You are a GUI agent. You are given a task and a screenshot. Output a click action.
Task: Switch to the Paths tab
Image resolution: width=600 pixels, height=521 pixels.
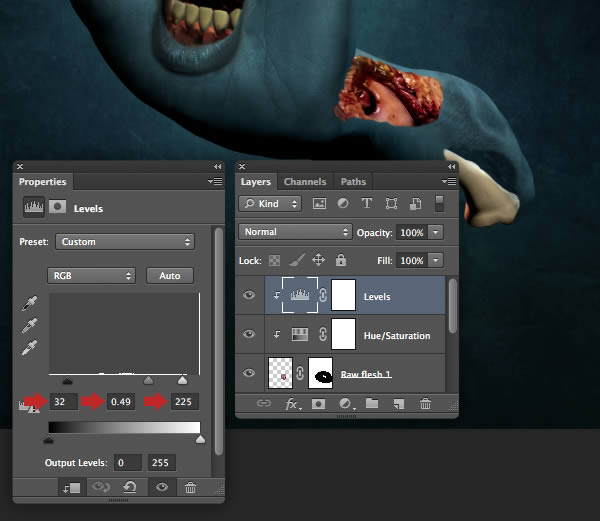point(353,182)
